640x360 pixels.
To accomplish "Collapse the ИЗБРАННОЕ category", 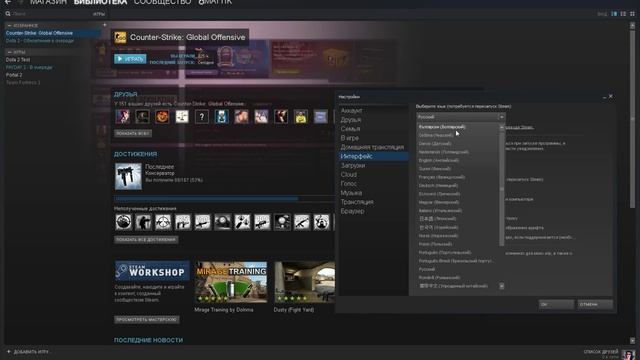I will coord(9,25).
